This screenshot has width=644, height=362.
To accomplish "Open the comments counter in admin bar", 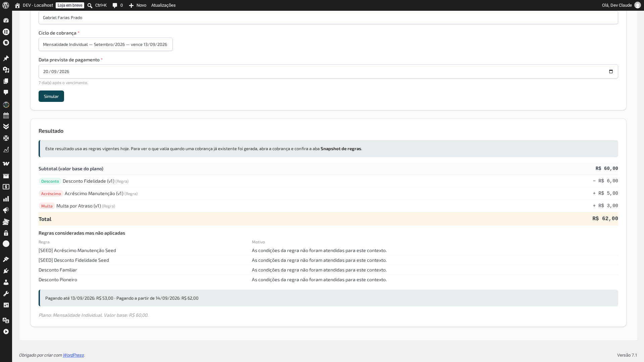I will [117, 5].
